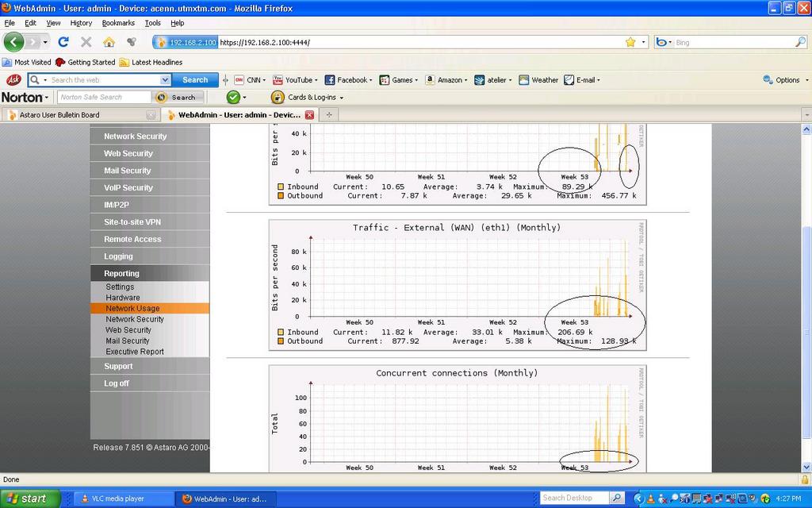Expand the Ask search box history dropdown
This screenshot has width=812, height=508.
coord(165,80)
